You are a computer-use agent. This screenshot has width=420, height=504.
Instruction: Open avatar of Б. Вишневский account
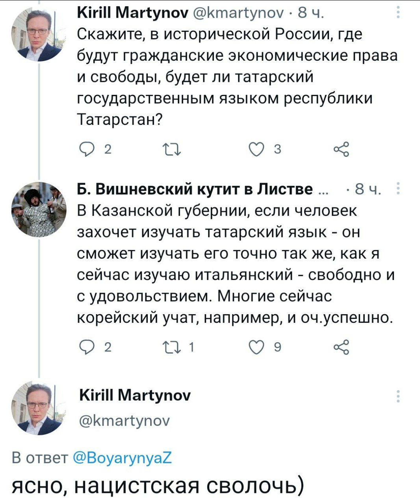[x=39, y=210]
